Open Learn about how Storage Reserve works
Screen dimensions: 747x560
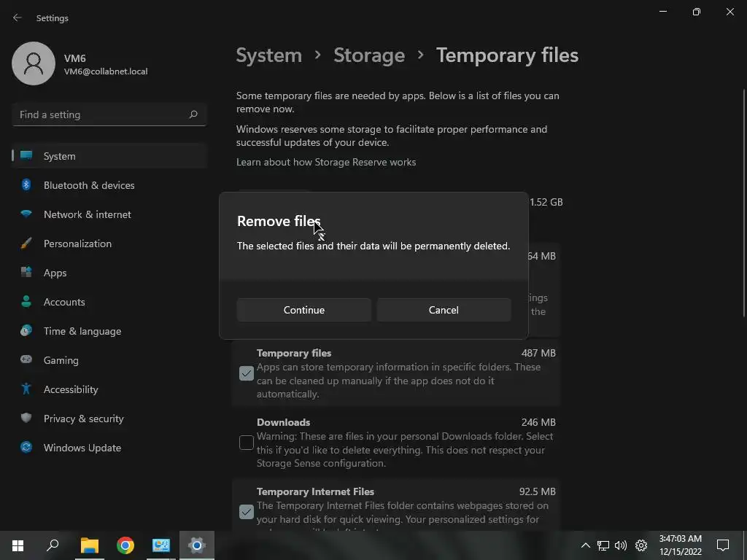point(326,162)
